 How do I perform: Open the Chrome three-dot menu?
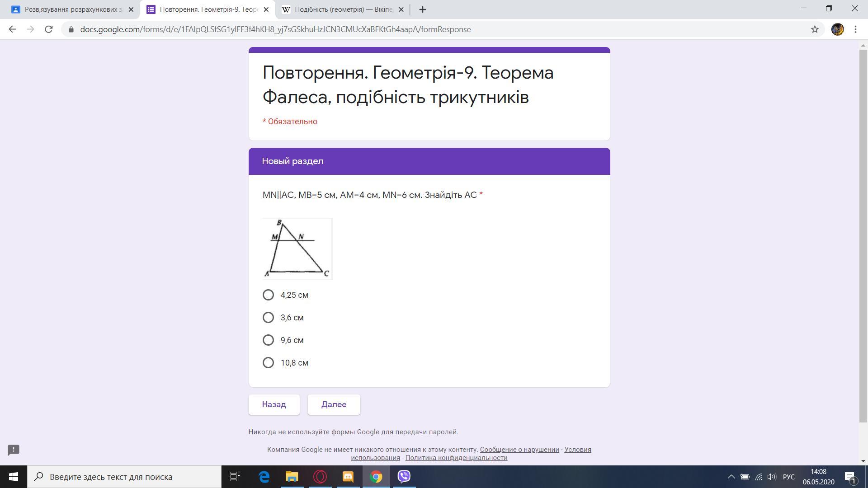pos(855,29)
